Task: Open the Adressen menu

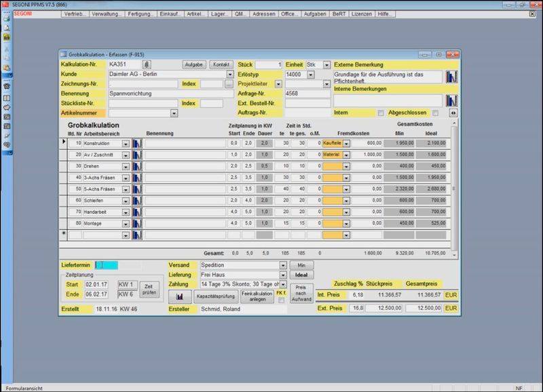Action: tap(264, 14)
